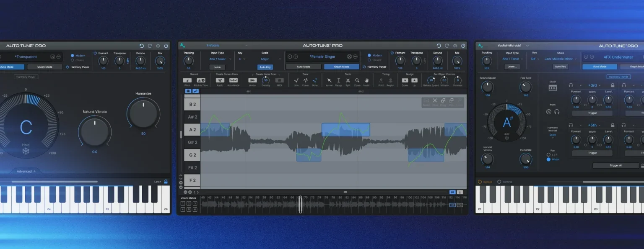Click Trigger button under +3rd voice
The image size is (644, 249).
point(592,113)
